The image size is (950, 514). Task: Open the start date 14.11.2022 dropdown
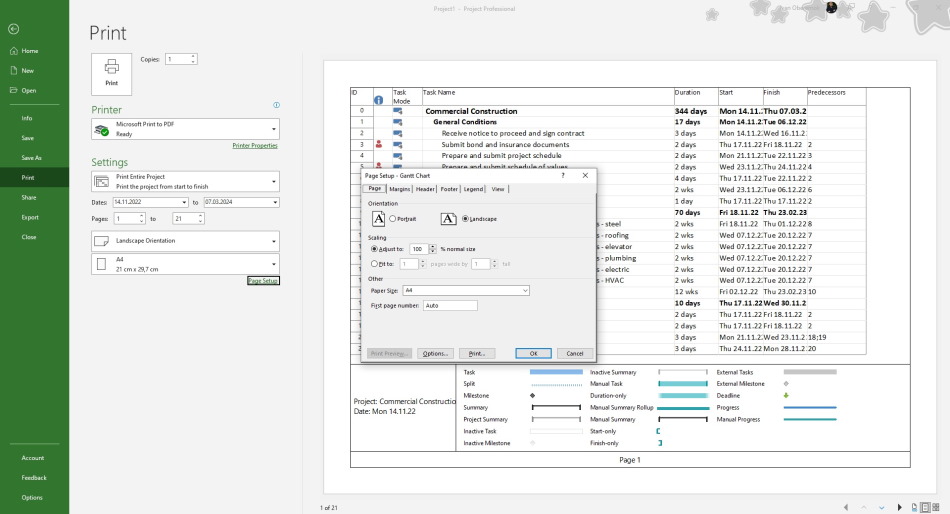click(184, 202)
